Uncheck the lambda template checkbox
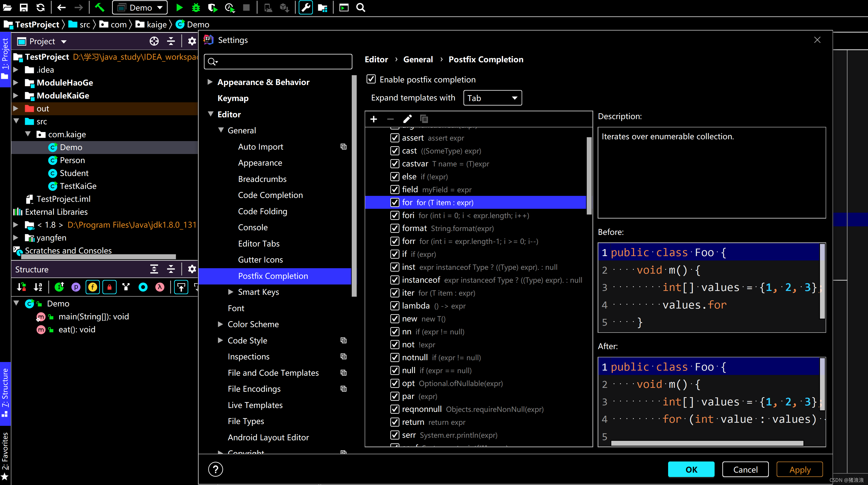 pos(395,306)
